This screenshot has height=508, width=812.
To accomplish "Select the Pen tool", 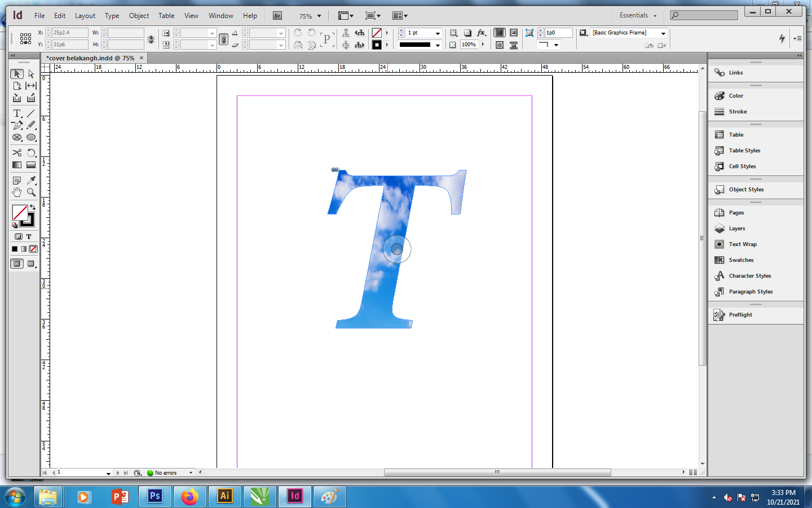I will (17, 125).
